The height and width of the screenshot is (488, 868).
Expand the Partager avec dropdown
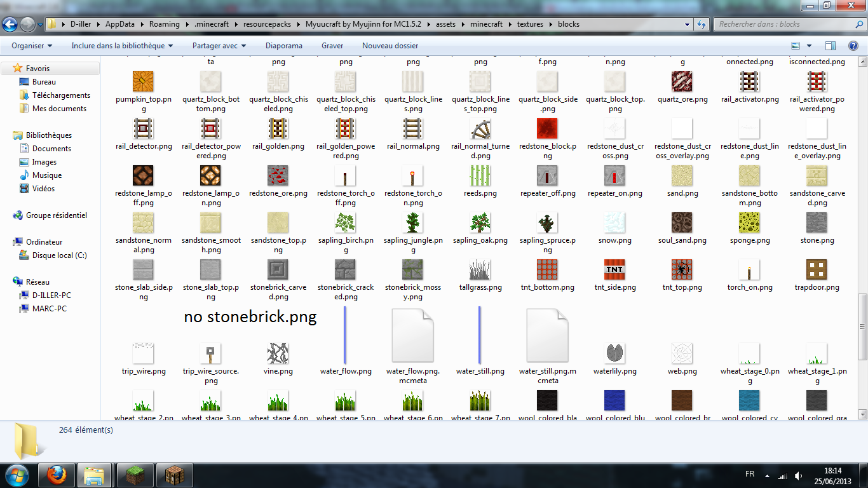coord(219,46)
